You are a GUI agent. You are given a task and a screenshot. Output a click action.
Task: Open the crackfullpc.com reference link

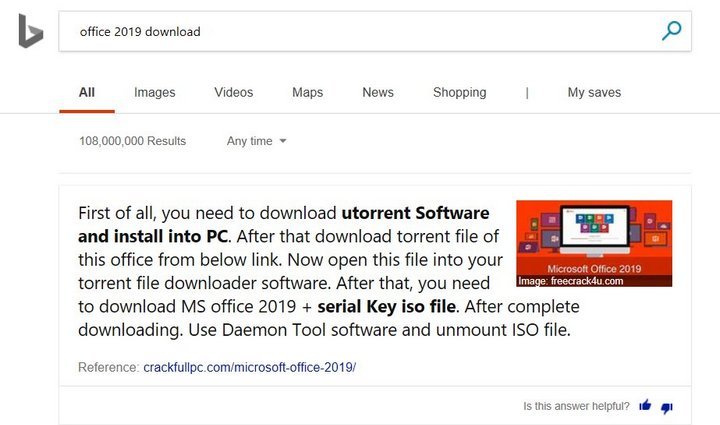[249, 367]
